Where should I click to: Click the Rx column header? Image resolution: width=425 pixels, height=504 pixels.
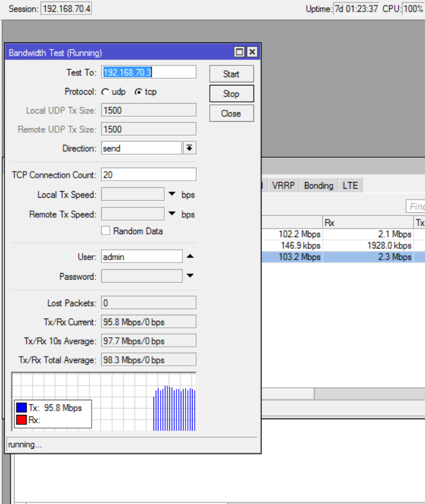tap(368, 223)
